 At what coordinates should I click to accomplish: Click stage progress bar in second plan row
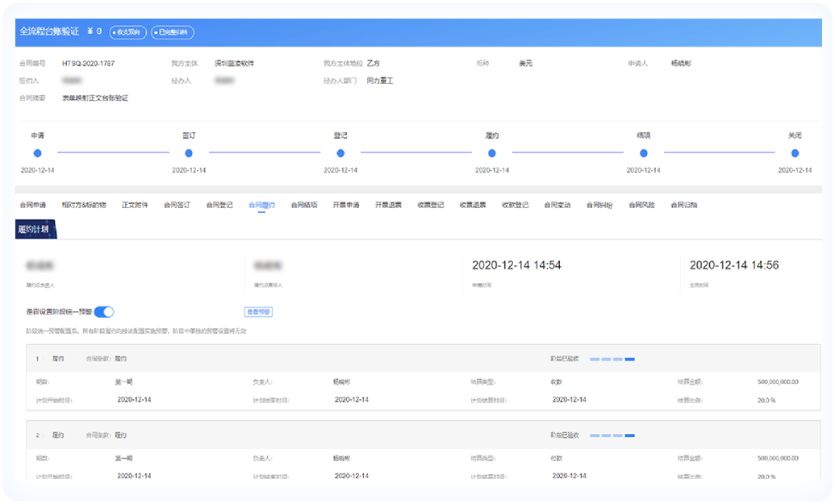pos(613,435)
